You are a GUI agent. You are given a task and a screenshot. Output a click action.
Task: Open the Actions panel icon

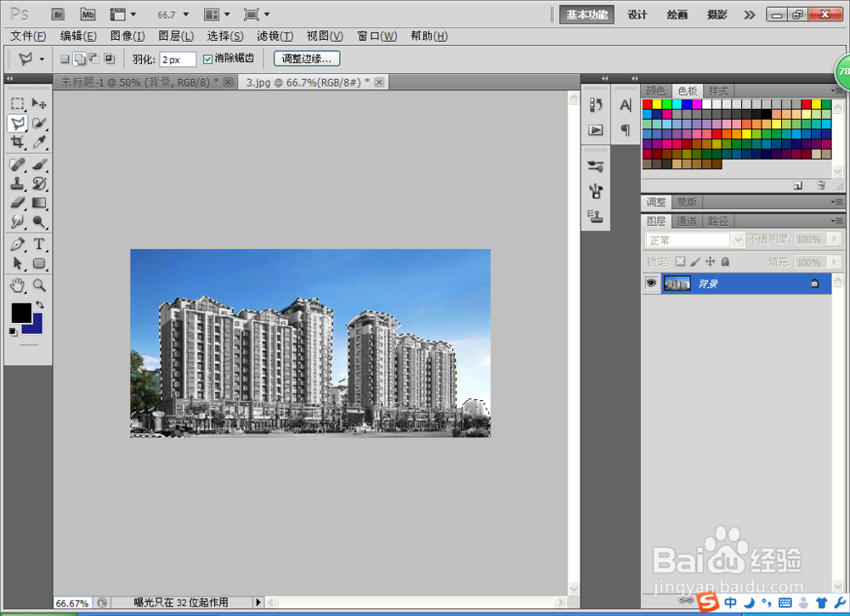coord(596,130)
